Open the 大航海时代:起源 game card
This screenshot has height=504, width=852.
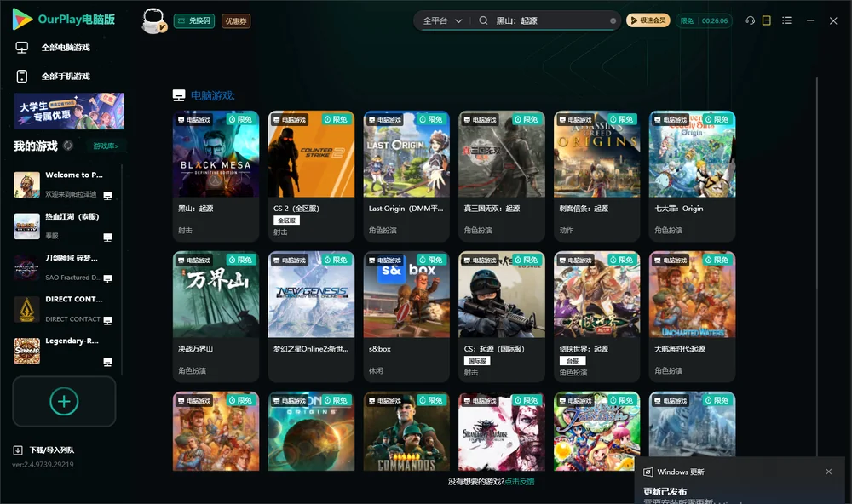[692, 317]
